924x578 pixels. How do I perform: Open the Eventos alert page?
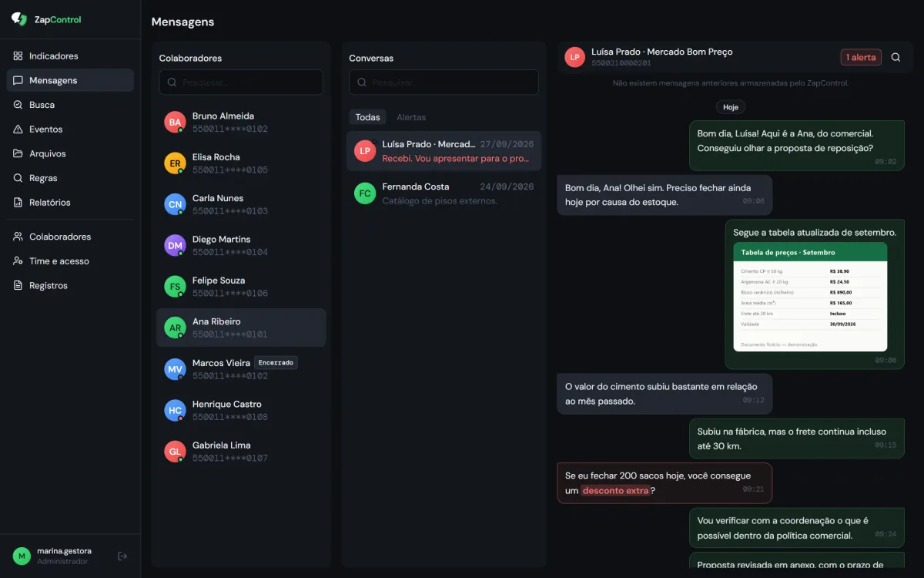click(70, 129)
